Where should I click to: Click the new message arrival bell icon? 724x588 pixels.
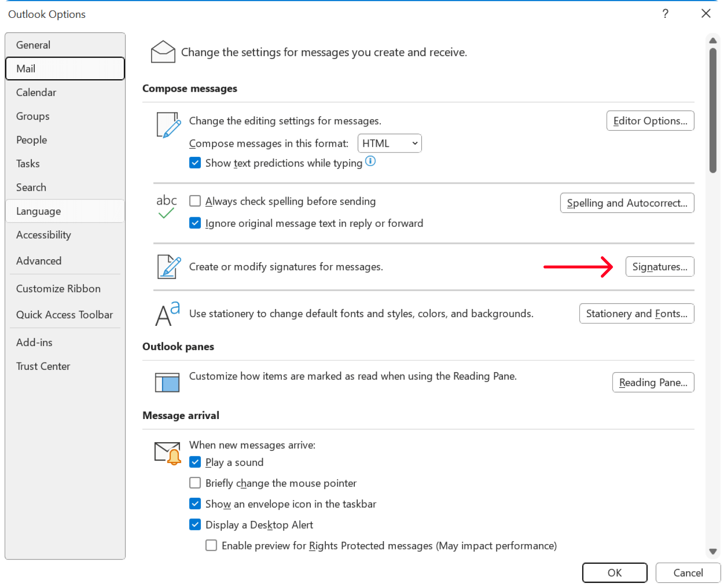pos(167,452)
